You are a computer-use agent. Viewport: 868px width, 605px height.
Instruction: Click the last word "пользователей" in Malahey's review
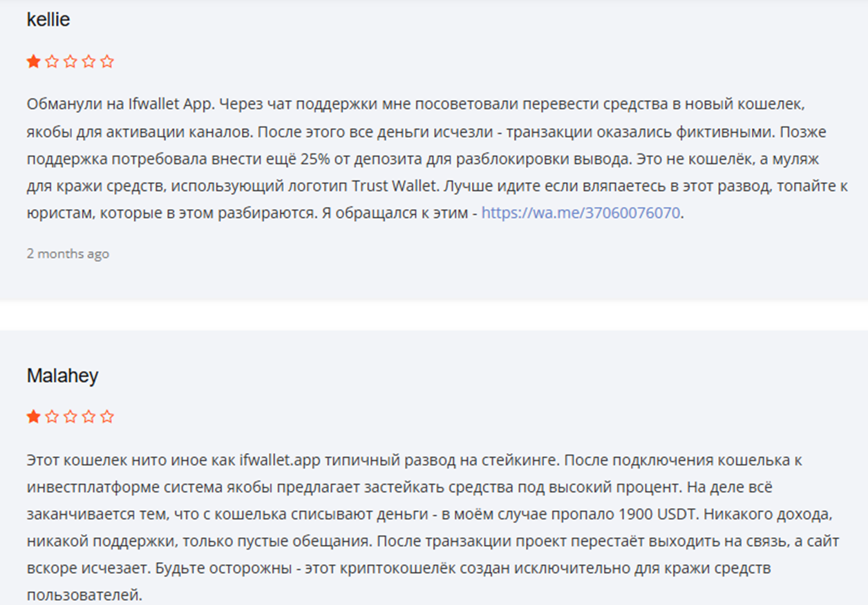click(x=83, y=595)
